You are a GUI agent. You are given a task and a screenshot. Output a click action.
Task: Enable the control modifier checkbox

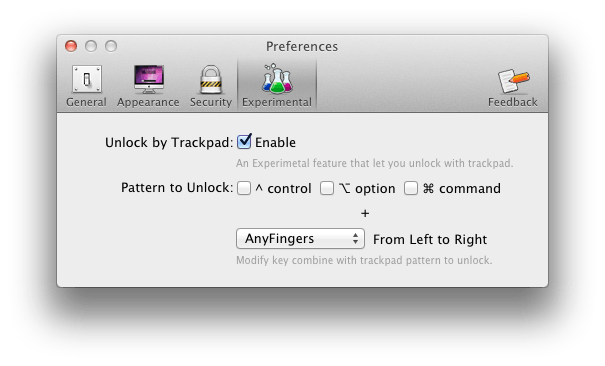244,188
